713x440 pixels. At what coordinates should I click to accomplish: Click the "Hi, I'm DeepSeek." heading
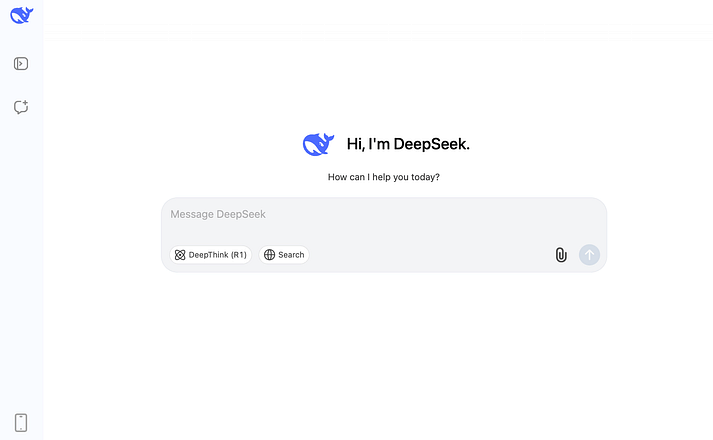point(408,144)
